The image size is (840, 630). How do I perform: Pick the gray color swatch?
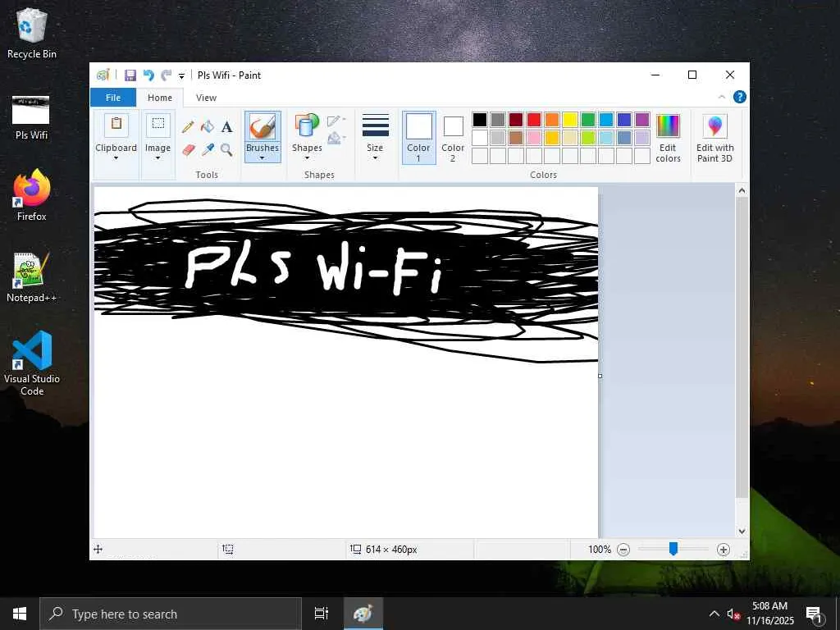click(498, 120)
